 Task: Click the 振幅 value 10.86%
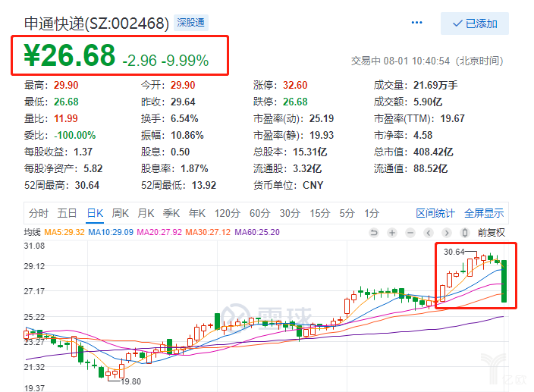[x=187, y=135]
